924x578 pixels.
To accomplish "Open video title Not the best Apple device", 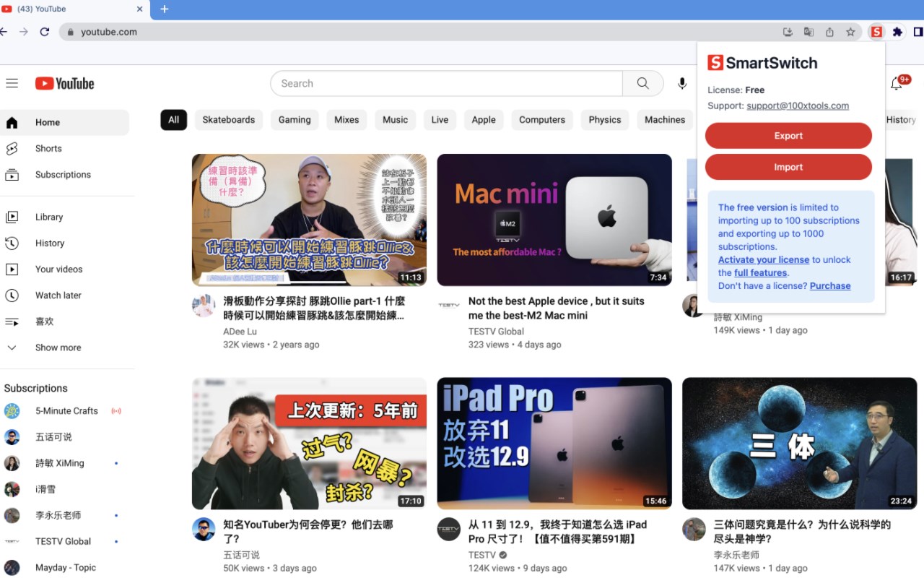I will pos(557,308).
